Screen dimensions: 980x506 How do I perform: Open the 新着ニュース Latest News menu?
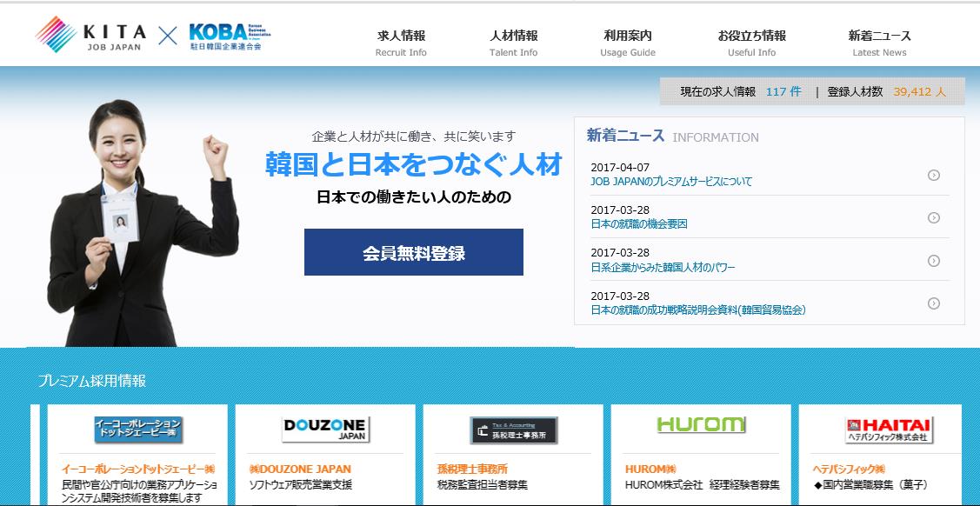(879, 43)
